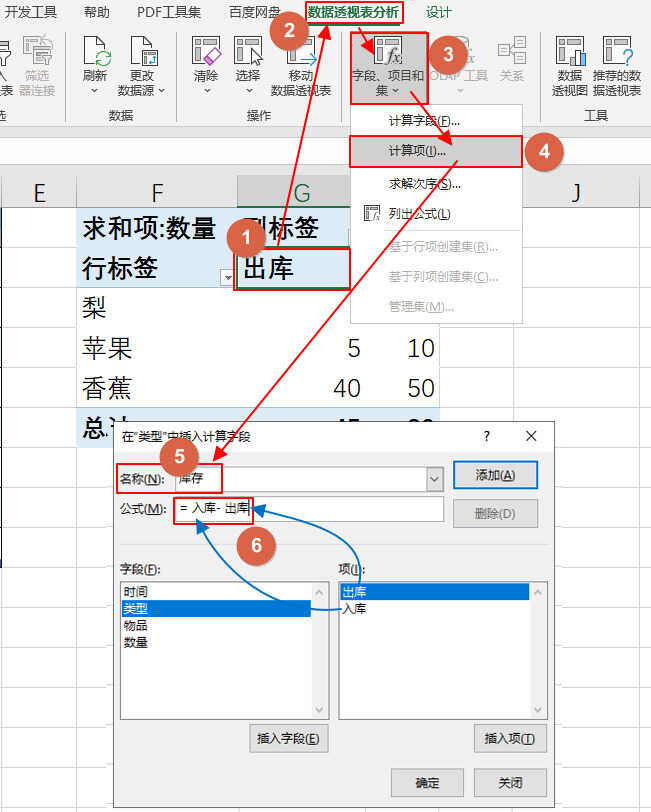651x812 pixels.
Task: Select the cell showing value 10
Action: [x=403, y=348]
